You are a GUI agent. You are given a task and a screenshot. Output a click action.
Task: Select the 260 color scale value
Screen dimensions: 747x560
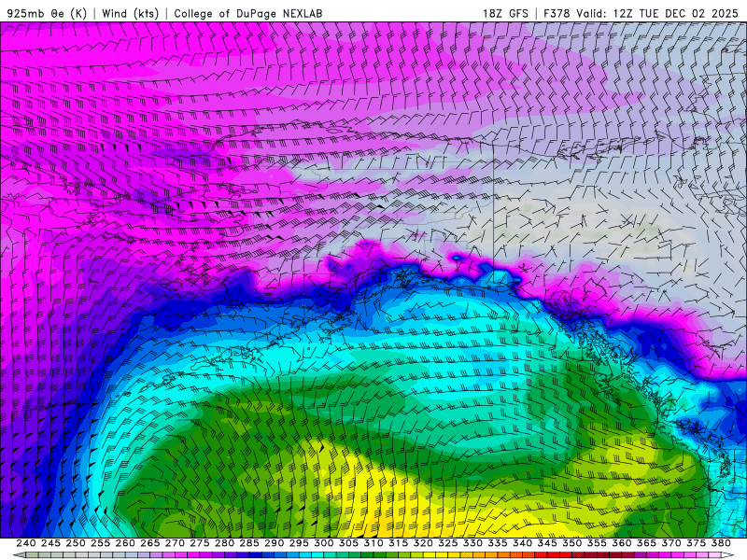coord(125,543)
